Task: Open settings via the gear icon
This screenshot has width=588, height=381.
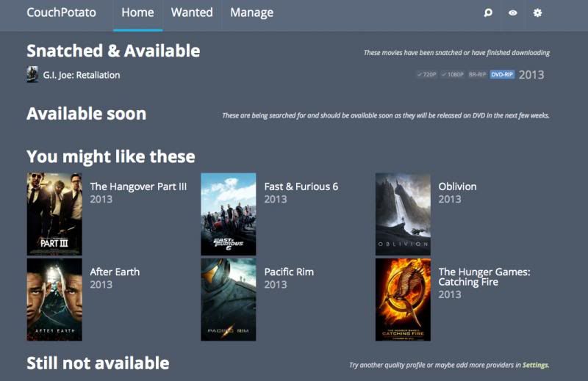Action: pos(537,13)
